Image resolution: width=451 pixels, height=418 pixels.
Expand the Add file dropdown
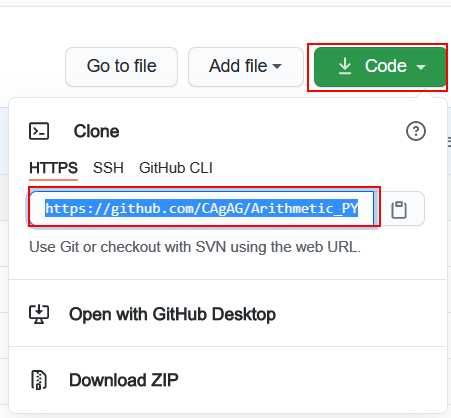coord(245,66)
